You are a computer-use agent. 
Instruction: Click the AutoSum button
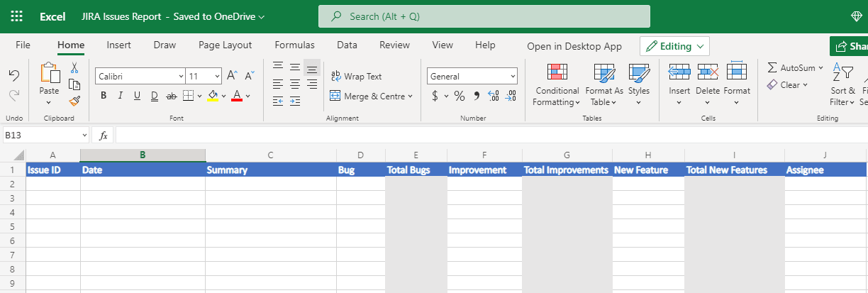(791, 68)
